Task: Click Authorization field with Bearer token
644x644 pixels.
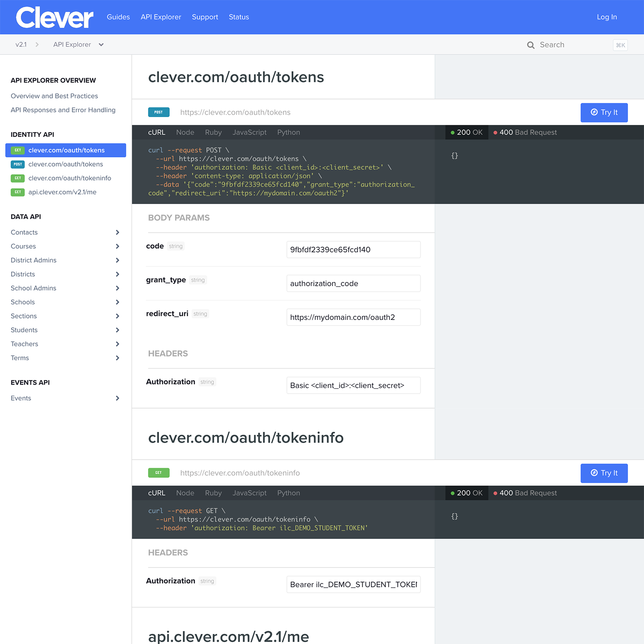Action: pos(353,584)
